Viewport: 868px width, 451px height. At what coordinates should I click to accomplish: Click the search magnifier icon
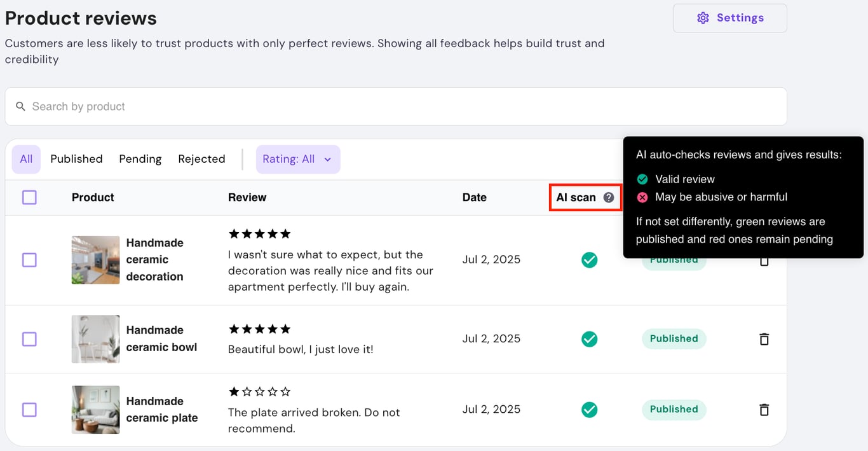point(19,106)
